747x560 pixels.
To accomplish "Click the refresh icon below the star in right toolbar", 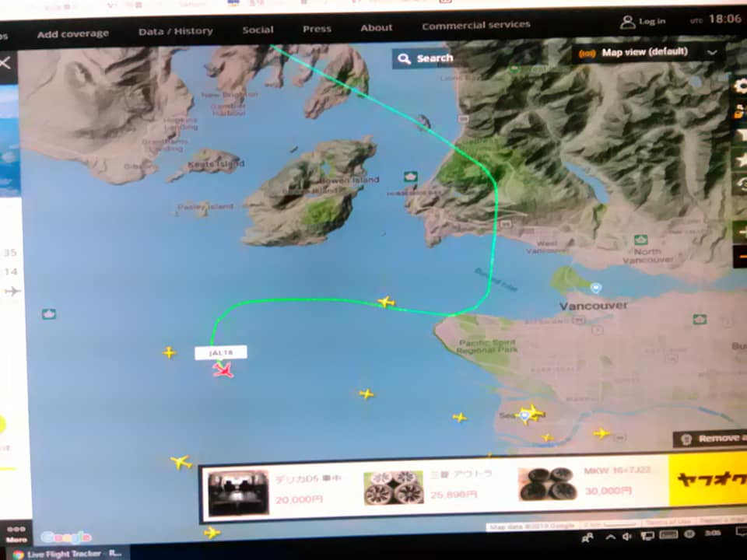I will (x=742, y=184).
